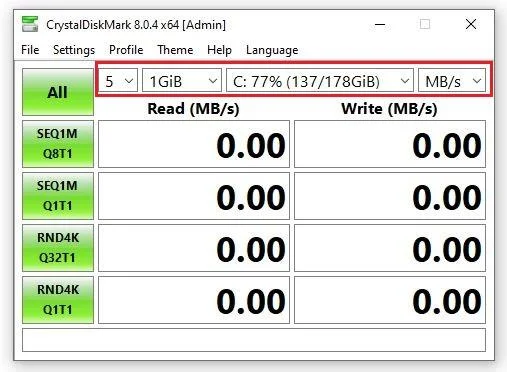
Task: Close the CrystalDiskMark window
Action: pyautogui.click(x=471, y=24)
